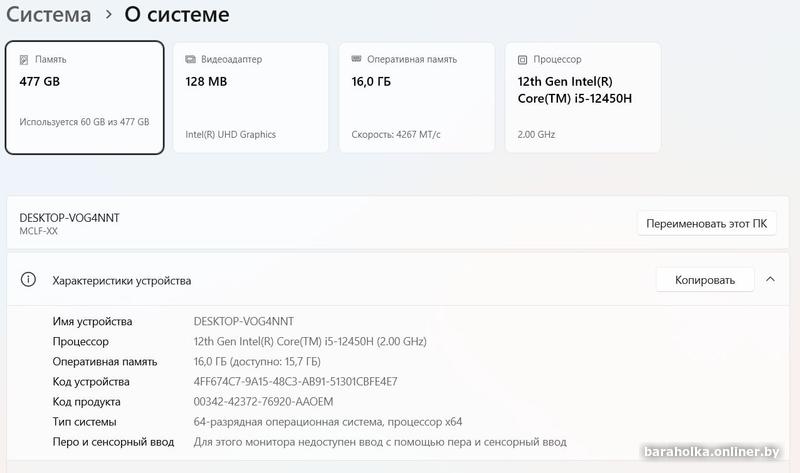Open the Процессор card
The height and width of the screenshot is (473, 800).
(583, 97)
